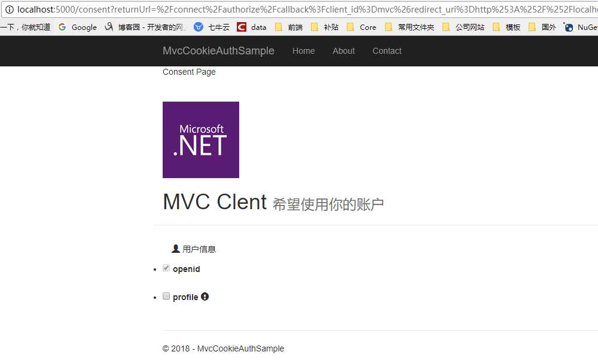Viewport: 598px width, 364px height.
Task: Click the 博客园 favicon icon
Action: pyautogui.click(x=109, y=27)
